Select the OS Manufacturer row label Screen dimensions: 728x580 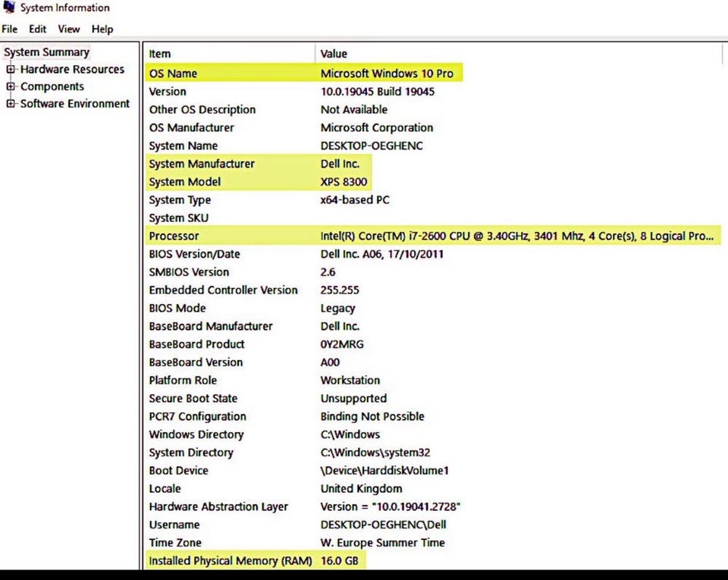[191, 127]
